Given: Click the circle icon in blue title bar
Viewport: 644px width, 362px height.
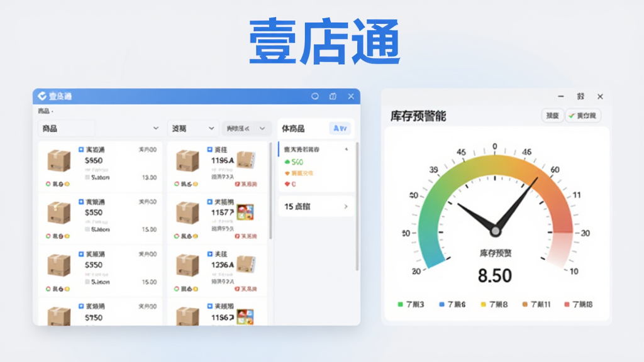Looking at the screenshot, I should (315, 96).
